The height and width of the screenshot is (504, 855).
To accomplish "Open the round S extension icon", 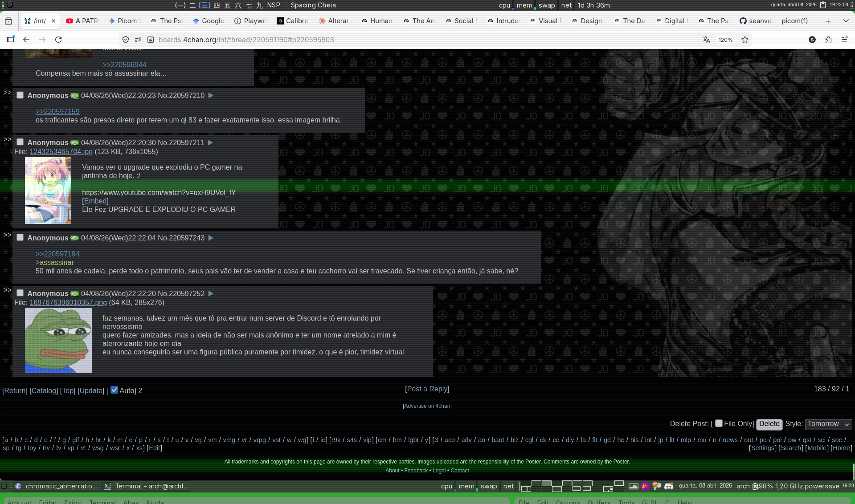I will tap(812, 40).
